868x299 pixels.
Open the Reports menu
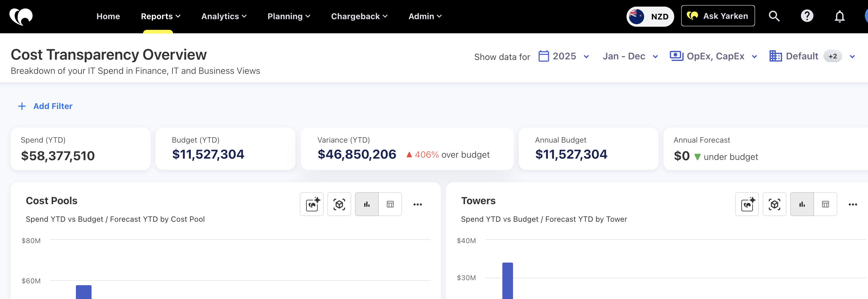(160, 16)
